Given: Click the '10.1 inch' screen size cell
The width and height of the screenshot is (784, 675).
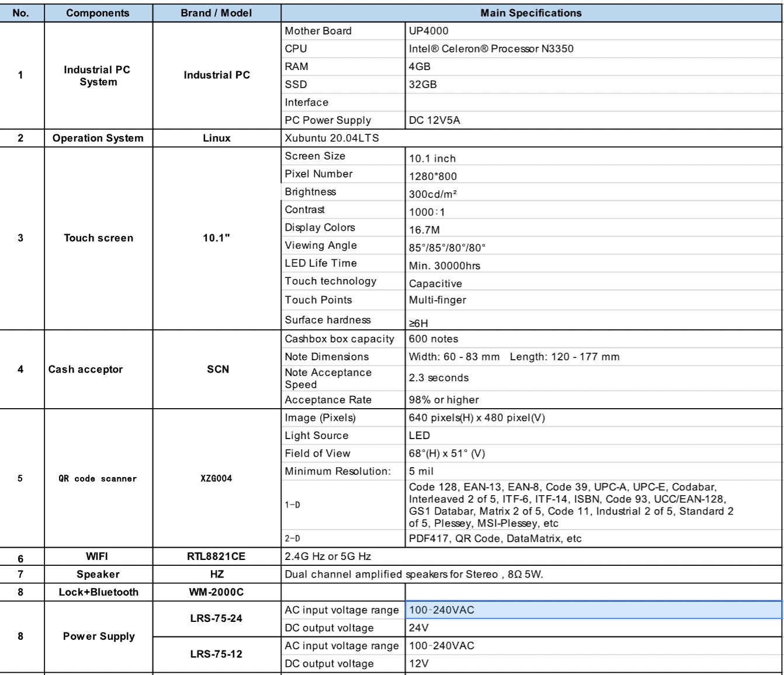Looking at the screenshot, I should point(594,156).
